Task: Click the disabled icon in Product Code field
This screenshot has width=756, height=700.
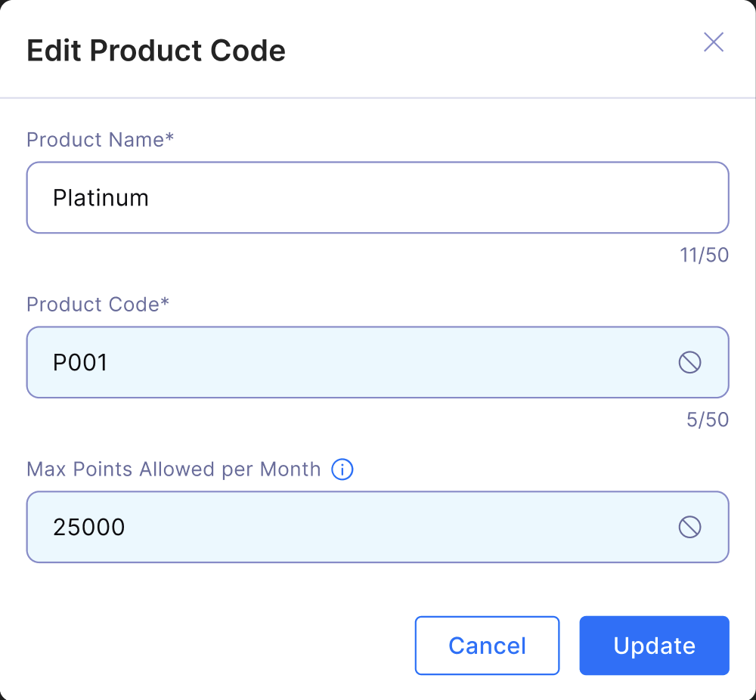Action: click(x=689, y=363)
